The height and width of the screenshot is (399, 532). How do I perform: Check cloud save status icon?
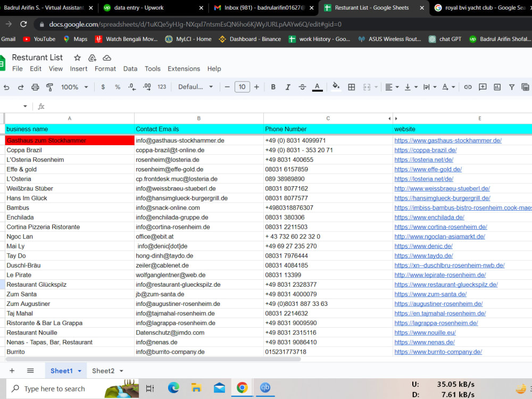107,58
